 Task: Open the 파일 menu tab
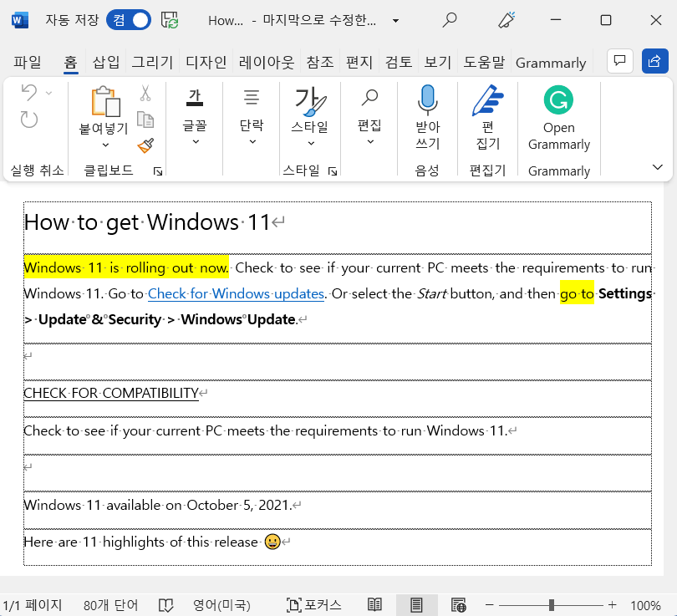pos(28,62)
